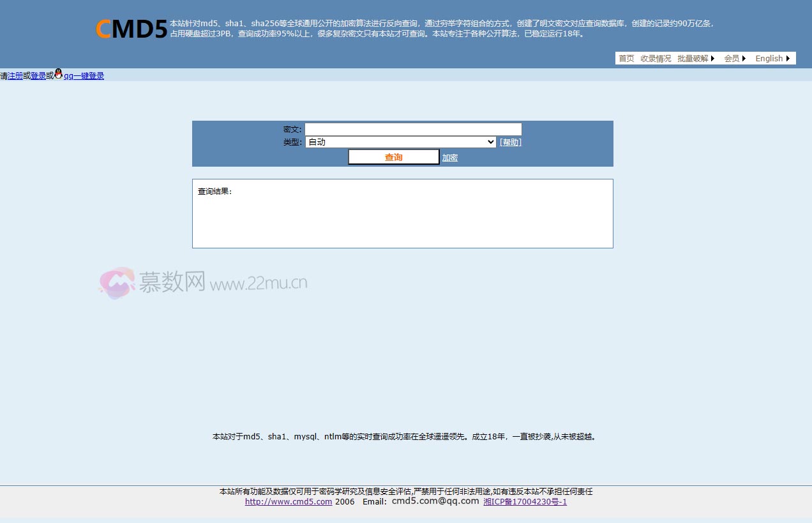This screenshot has width=812, height=523.
Task: Open the 首页 menu item
Action: [626, 58]
